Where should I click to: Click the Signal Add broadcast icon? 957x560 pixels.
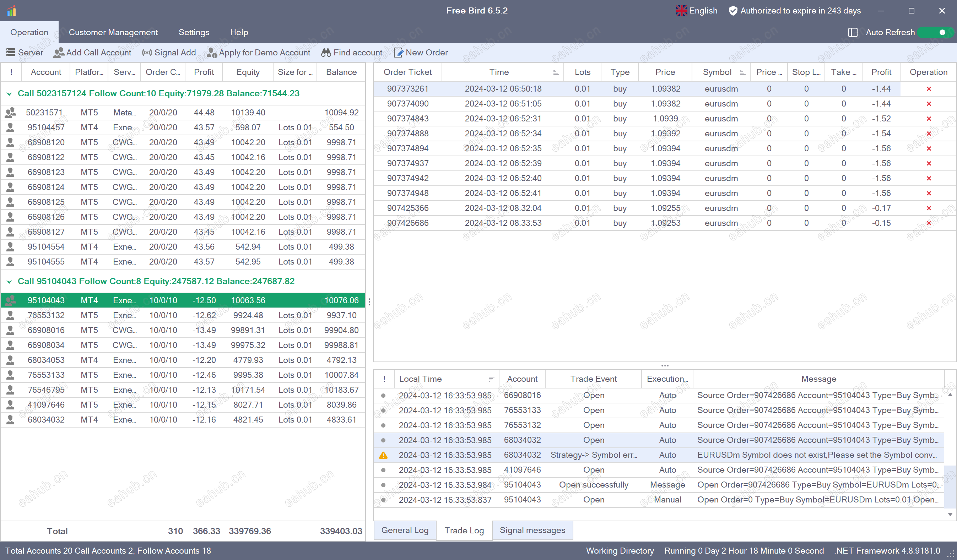pyautogui.click(x=147, y=53)
